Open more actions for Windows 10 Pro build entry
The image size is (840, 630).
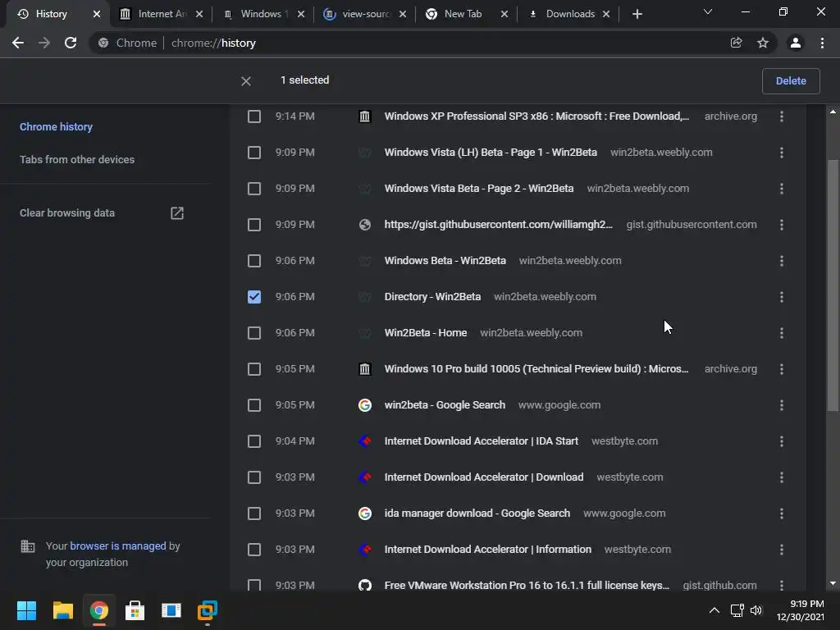tap(782, 369)
